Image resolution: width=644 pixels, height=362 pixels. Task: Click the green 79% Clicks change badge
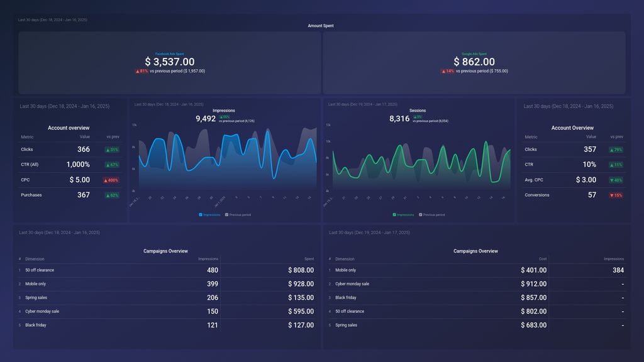(616, 150)
